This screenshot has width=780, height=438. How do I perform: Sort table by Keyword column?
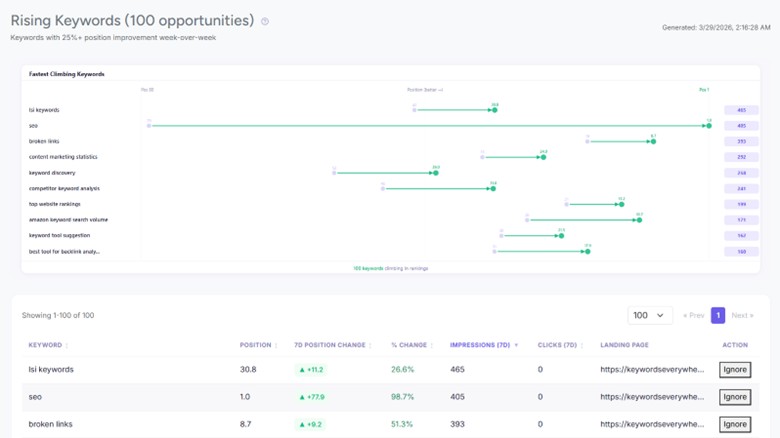[x=46, y=345]
